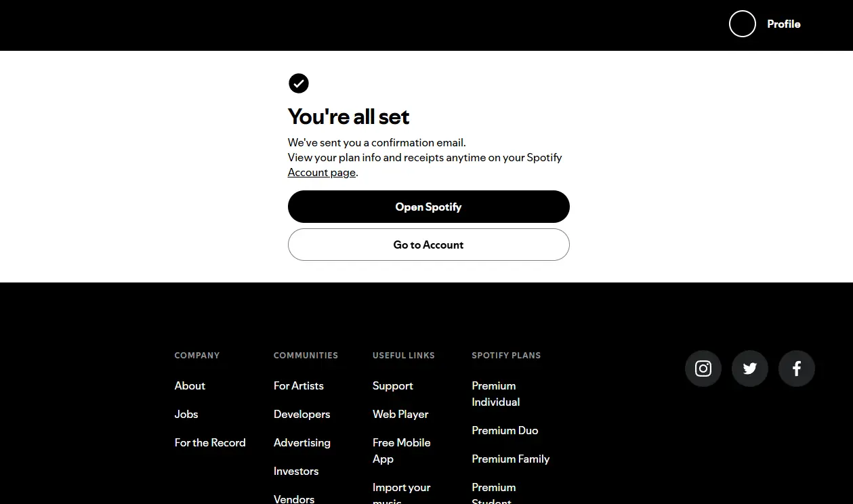This screenshot has height=504, width=853.
Task: View the Premium Duo plan
Action: [505, 430]
